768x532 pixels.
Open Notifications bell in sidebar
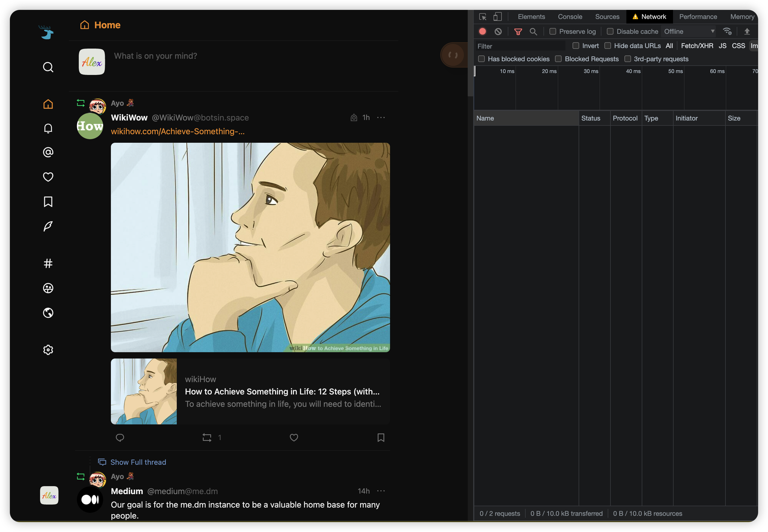pyautogui.click(x=48, y=128)
